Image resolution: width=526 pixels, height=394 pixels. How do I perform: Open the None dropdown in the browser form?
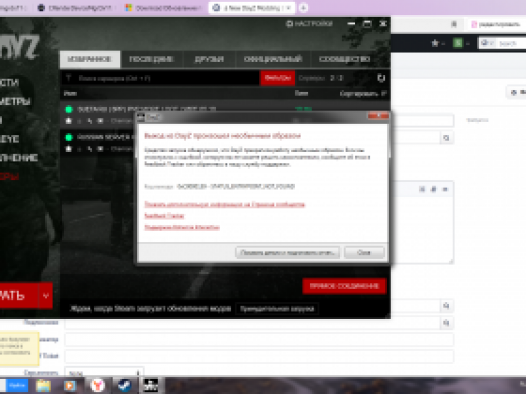104,373
